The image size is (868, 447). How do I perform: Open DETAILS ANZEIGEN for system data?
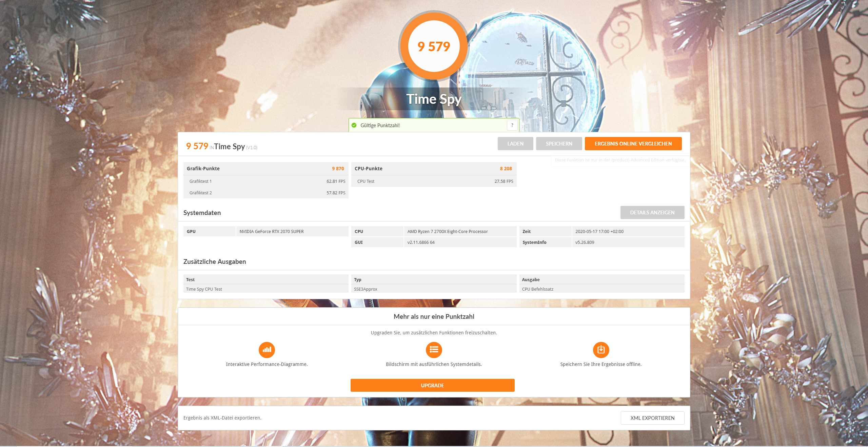pyautogui.click(x=652, y=213)
